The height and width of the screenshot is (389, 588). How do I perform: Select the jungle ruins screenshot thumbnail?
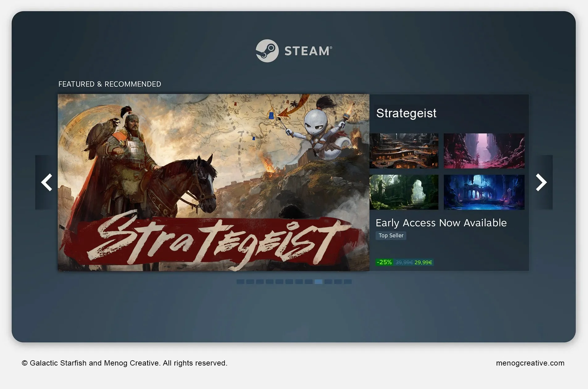click(x=404, y=192)
